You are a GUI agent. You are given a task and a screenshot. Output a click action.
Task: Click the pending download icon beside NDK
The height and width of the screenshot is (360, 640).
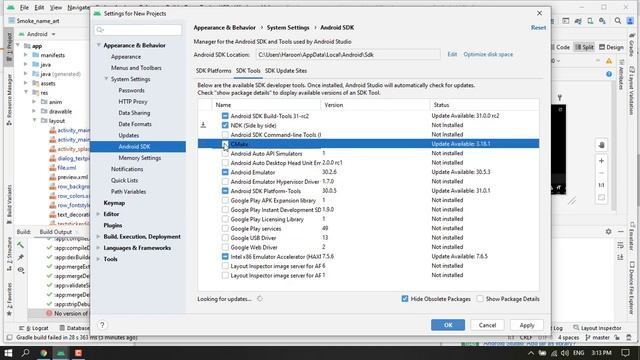[x=203, y=125]
